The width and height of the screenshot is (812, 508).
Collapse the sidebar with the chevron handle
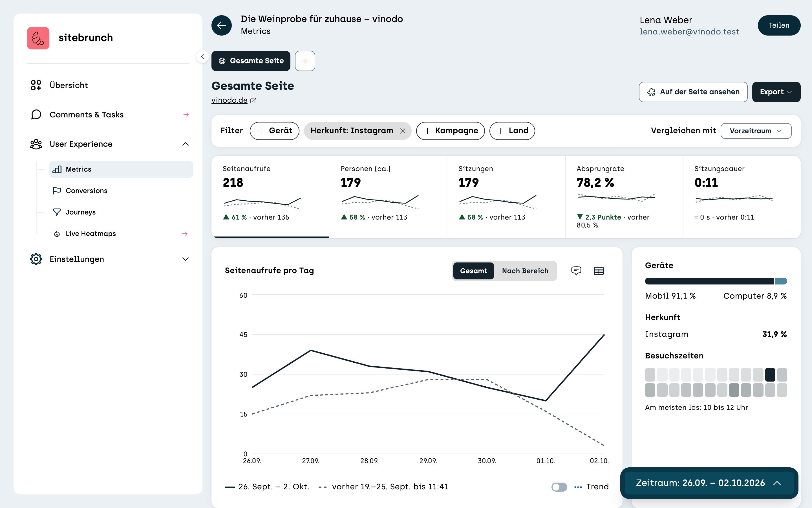click(x=202, y=56)
